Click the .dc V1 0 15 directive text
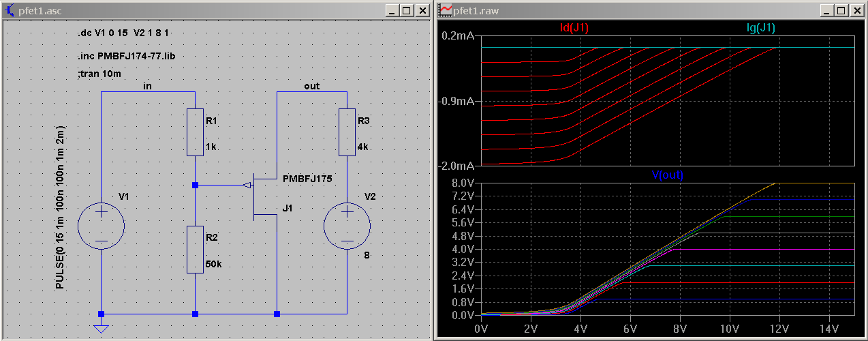 123,33
